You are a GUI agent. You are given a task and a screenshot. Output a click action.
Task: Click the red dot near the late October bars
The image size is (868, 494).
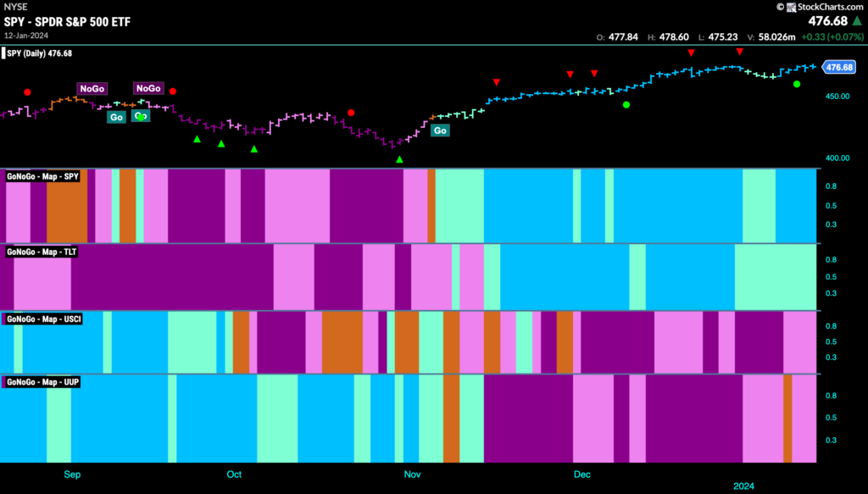(x=351, y=113)
